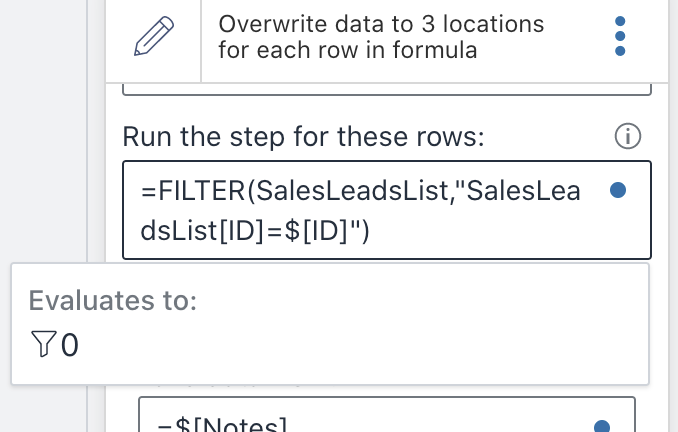Click the 'Run the step for these rows:' label

pos(303,137)
